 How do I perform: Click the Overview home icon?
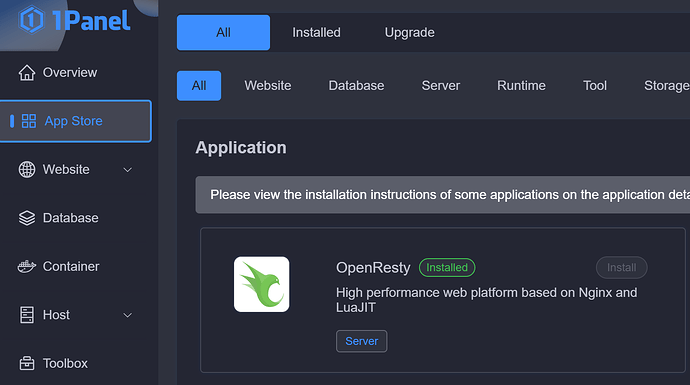pyautogui.click(x=27, y=73)
